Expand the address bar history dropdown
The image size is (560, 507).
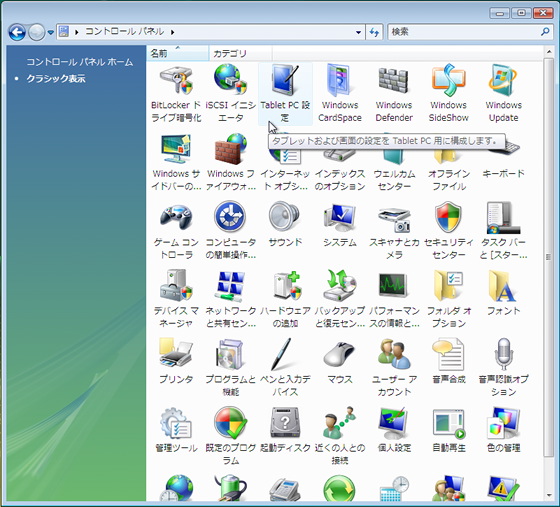click(358, 32)
